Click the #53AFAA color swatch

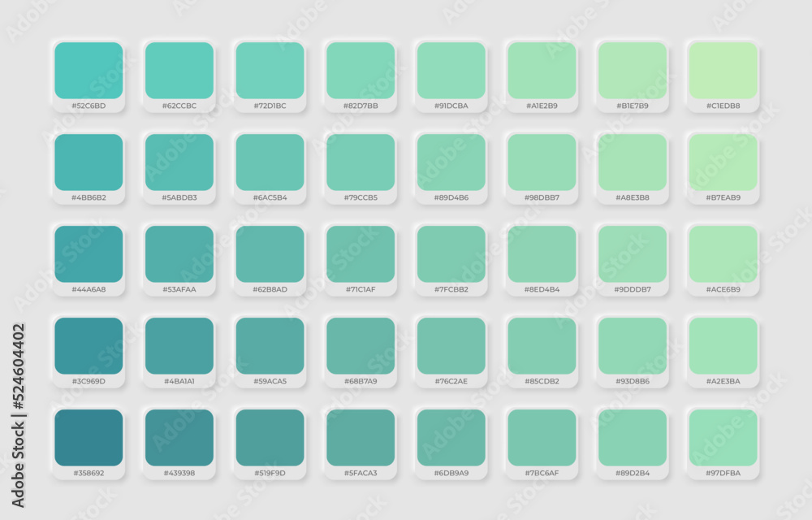[179, 253]
